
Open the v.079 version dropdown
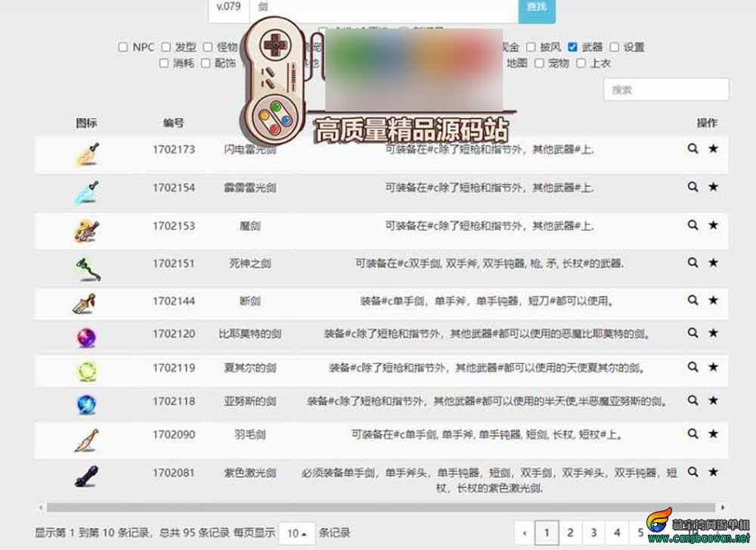[228, 7]
